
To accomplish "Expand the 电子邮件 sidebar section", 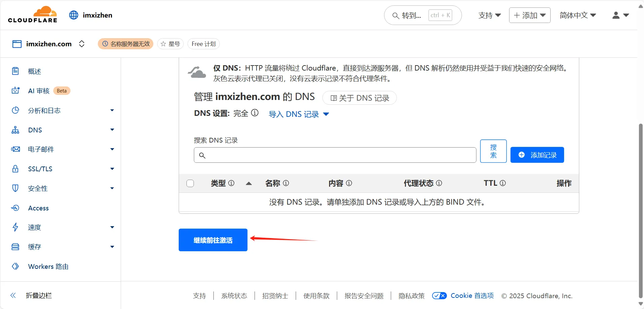I will [x=112, y=149].
